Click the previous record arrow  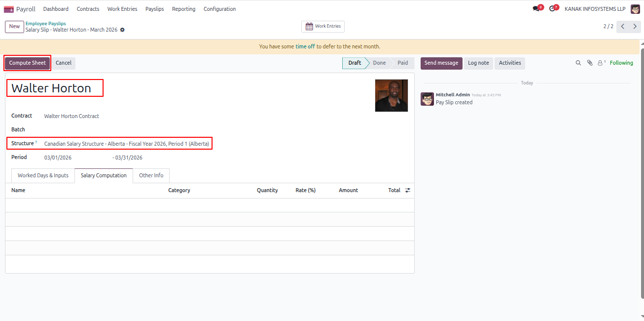(x=623, y=26)
